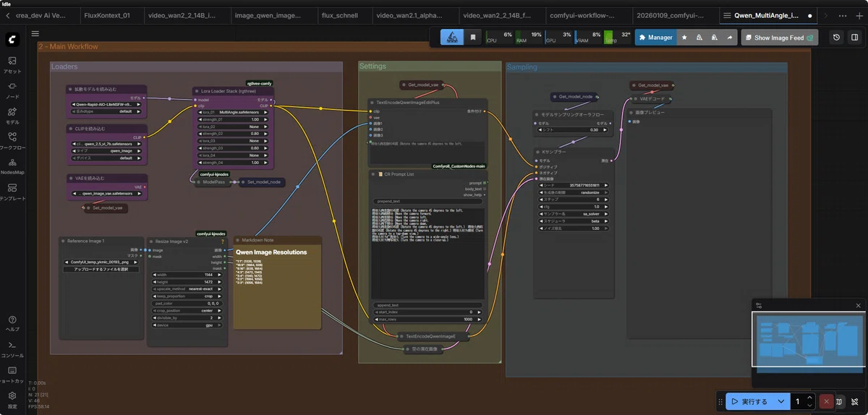The width and height of the screenshot is (868, 415).
Task: Open the run mode dropdown arrow beside 実行する
Action: [x=781, y=401]
